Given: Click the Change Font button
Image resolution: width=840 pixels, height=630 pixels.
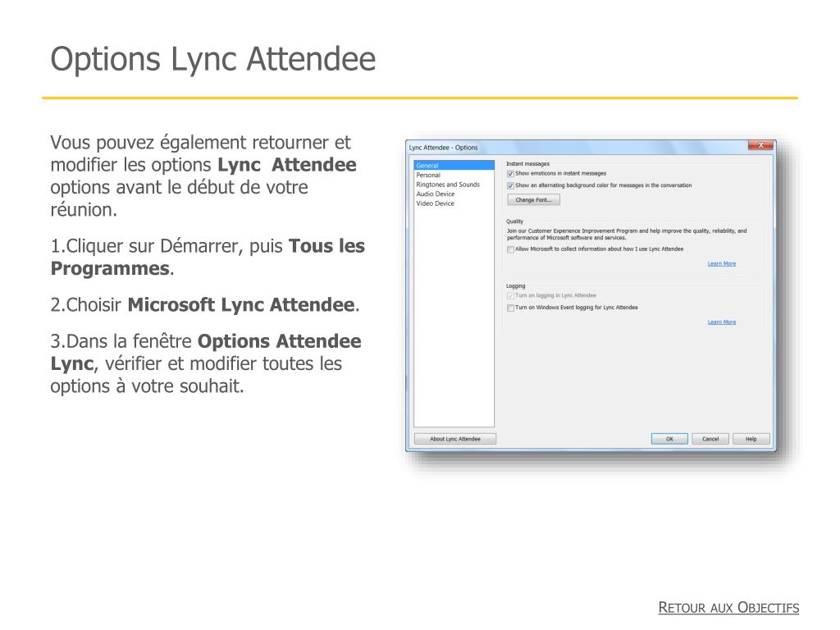Looking at the screenshot, I should pos(533,200).
